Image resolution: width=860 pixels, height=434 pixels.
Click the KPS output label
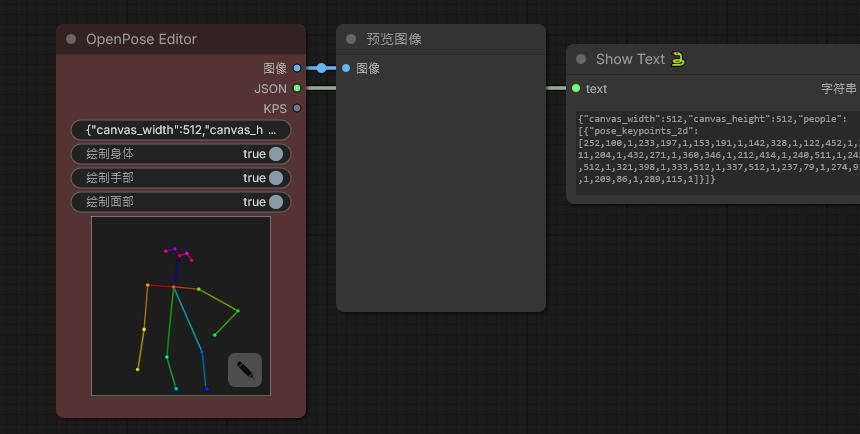pyautogui.click(x=275, y=109)
